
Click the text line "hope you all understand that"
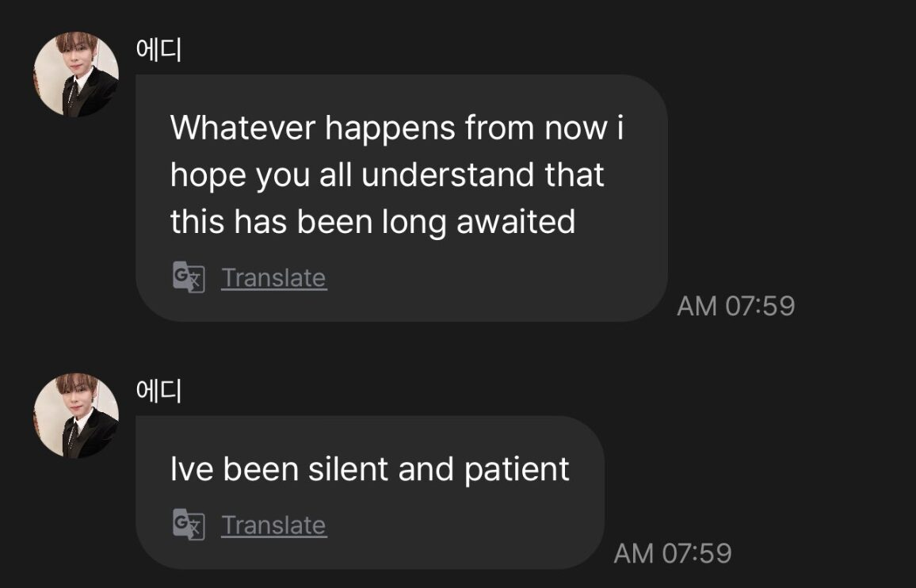click(x=387, y=175)
